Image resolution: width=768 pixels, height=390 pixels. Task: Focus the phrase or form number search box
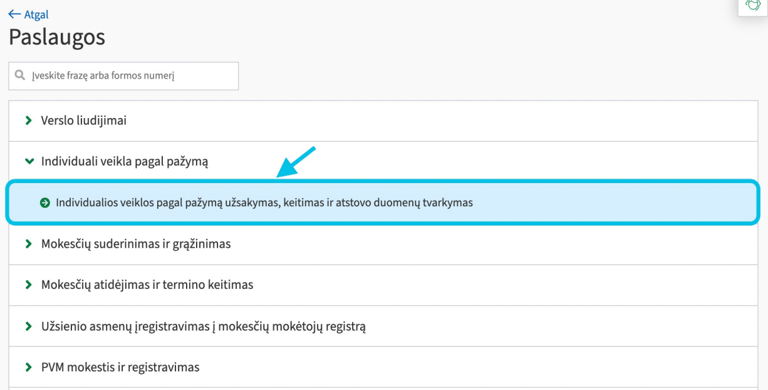123,76
